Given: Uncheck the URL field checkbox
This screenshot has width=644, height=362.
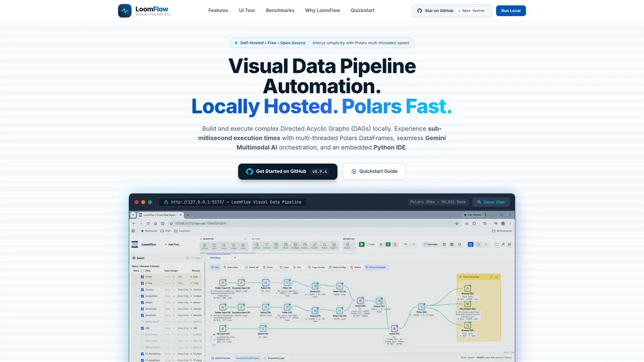Looking at the screenshot, I should [x=142, y=328].
